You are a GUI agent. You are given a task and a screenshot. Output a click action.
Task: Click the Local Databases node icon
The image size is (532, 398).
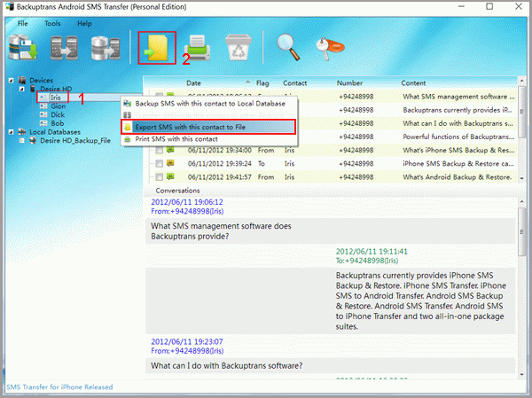(22, 132)
